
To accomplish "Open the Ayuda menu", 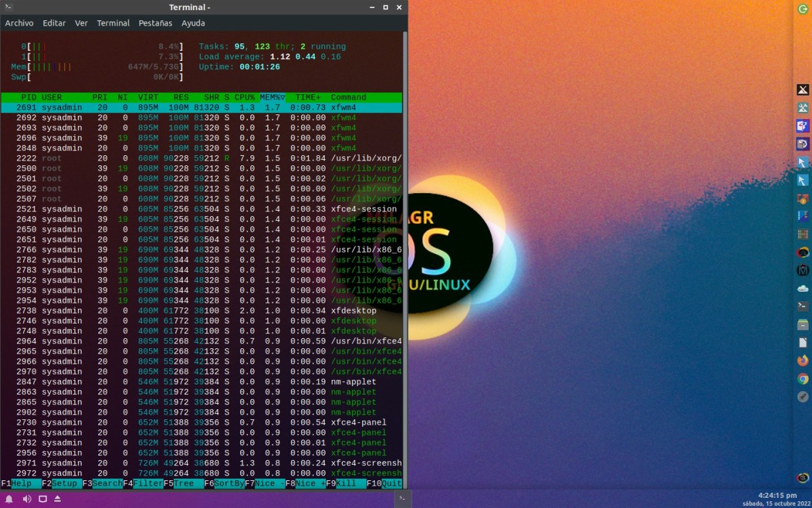I will (193, 23).
